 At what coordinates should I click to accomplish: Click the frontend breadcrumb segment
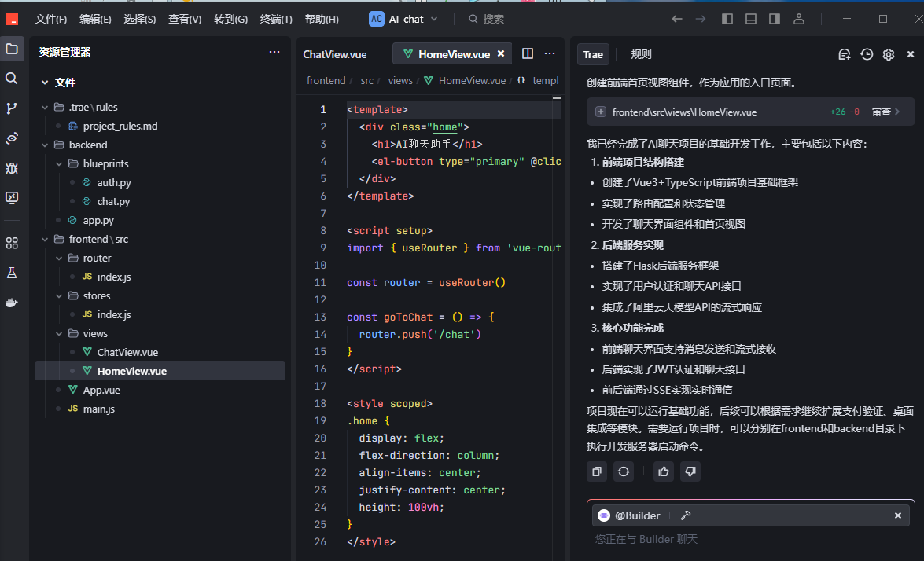point(326,81)
